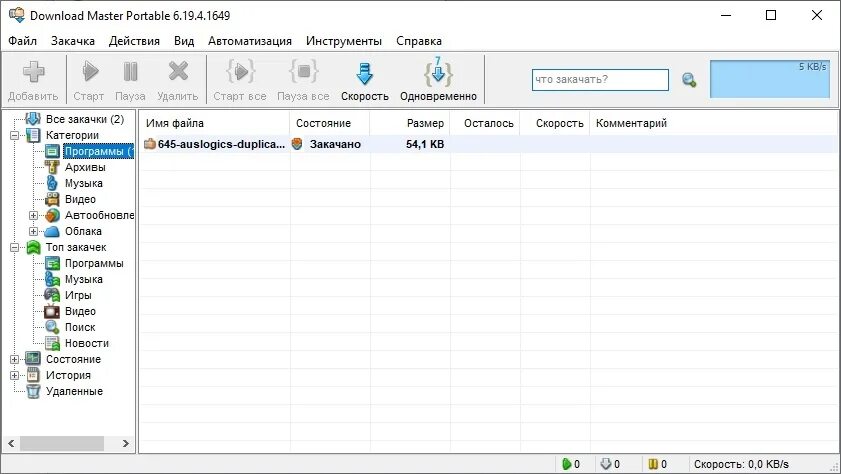Click the sidebar scrollbar right arrow

(x=126, y=443)
